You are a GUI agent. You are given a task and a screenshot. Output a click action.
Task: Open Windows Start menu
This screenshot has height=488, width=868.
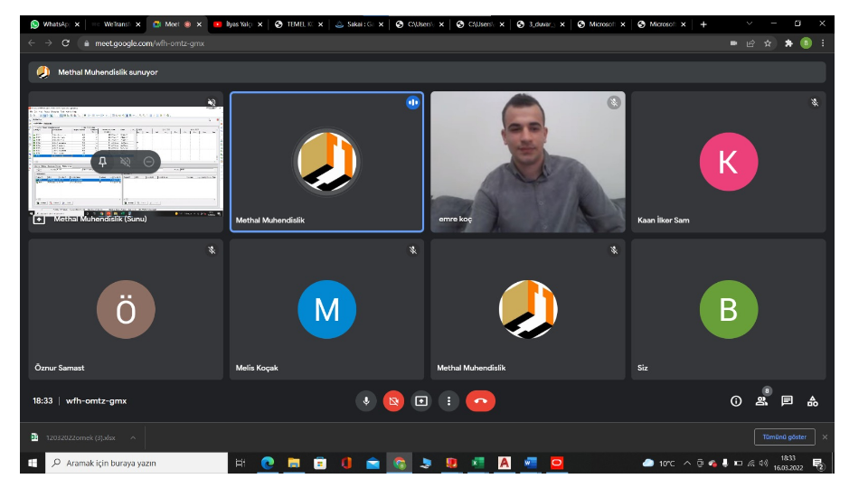[33, 463]
